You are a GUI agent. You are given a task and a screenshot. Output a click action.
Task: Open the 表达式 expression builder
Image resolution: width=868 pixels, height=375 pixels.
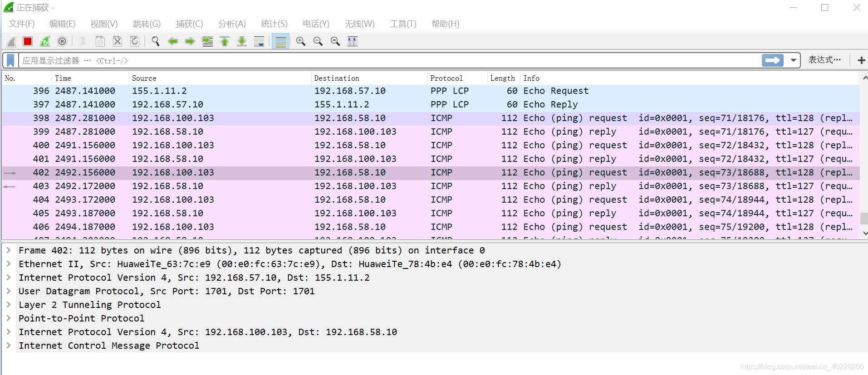(824, 60)
